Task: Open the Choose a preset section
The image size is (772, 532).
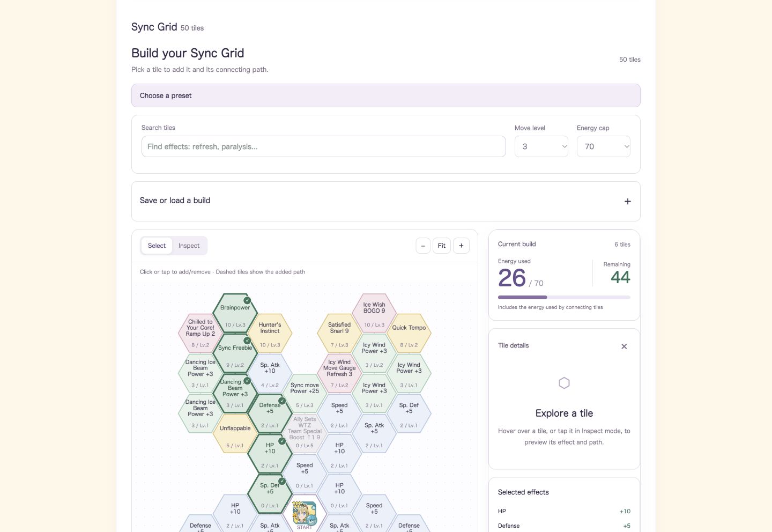Action: coord(386,95)
